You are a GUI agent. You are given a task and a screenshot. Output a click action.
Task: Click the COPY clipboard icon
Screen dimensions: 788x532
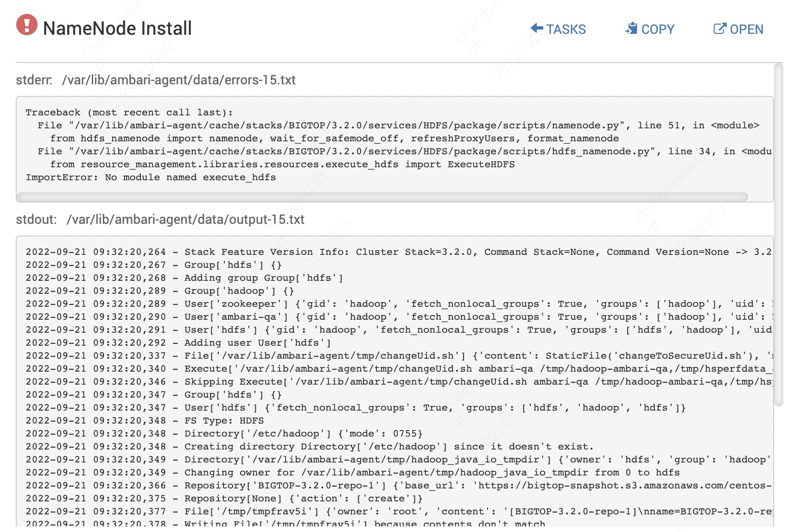pos(631,28)
